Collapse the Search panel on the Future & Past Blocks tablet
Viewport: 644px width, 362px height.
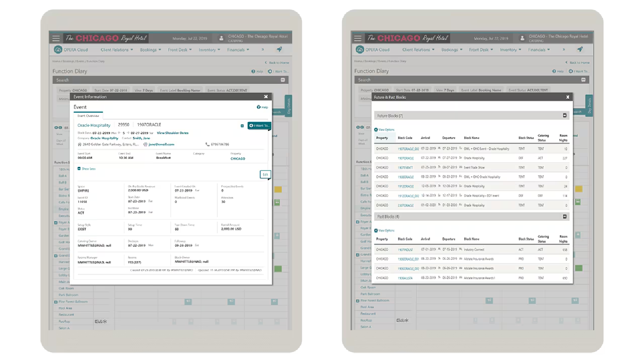point(583,80)
